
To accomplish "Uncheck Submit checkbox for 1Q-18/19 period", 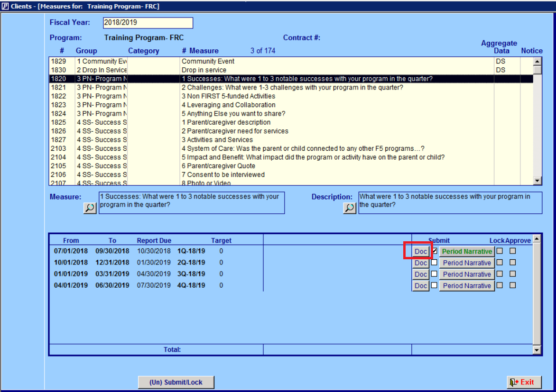I will (434, 251).
